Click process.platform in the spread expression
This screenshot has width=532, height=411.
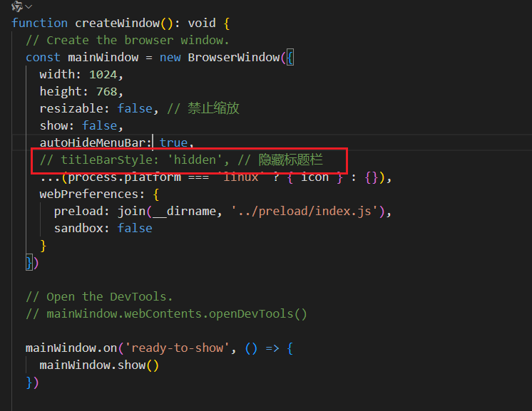tap(125, 177)
